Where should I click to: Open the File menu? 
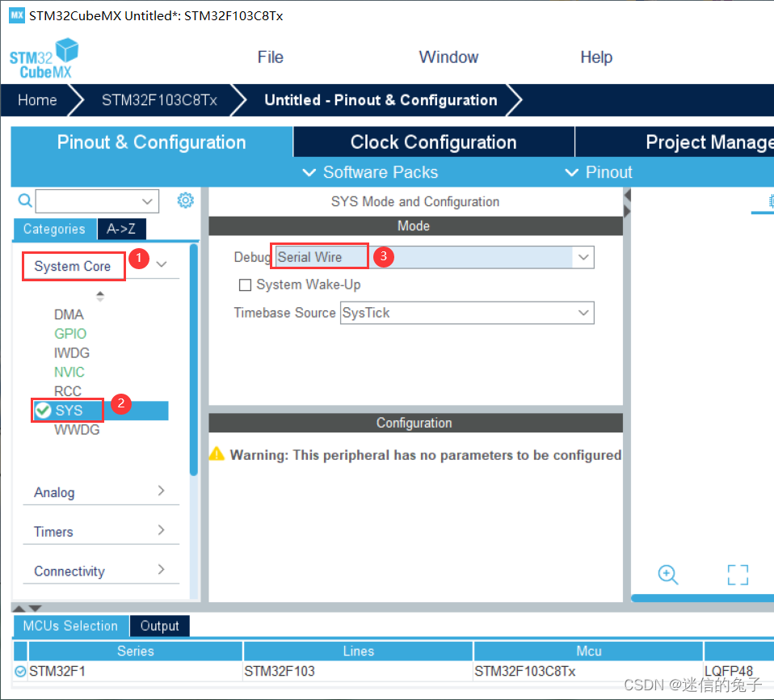271,57
